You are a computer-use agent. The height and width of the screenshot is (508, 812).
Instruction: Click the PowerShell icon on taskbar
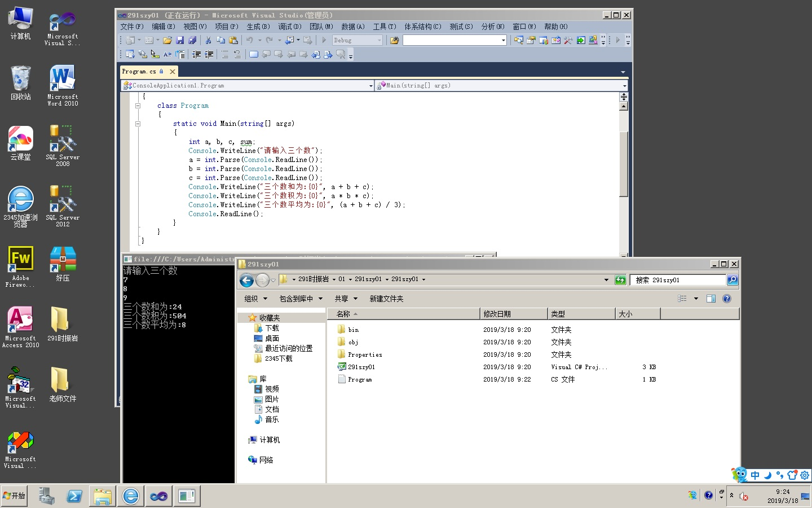[x=74, y=496]
